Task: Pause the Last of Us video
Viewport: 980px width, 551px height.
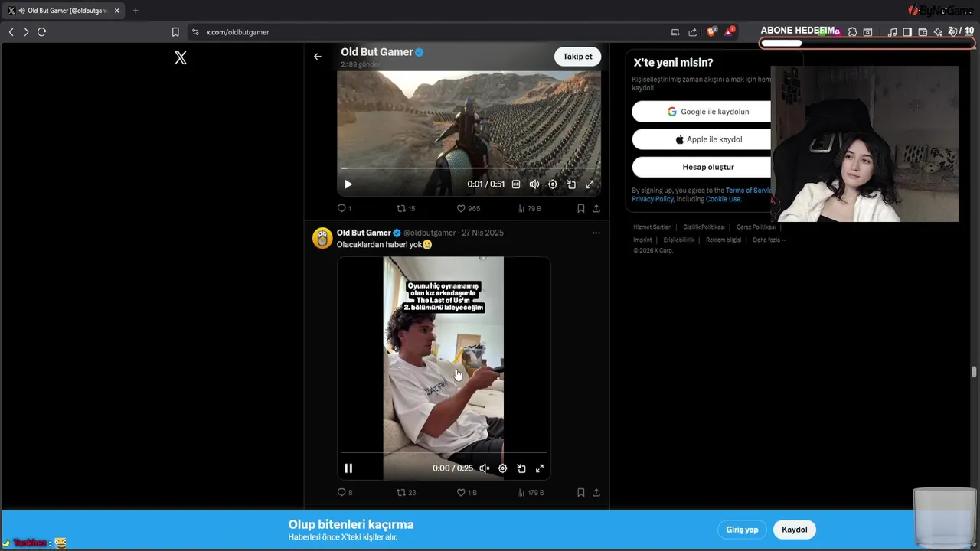Action: [x=348, y=468]
